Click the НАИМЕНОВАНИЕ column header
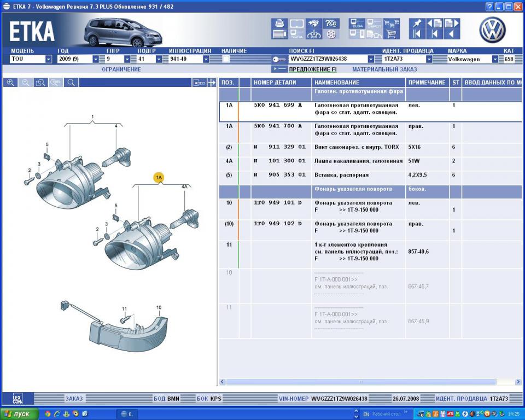525x420 pixels. click(359, 83)
